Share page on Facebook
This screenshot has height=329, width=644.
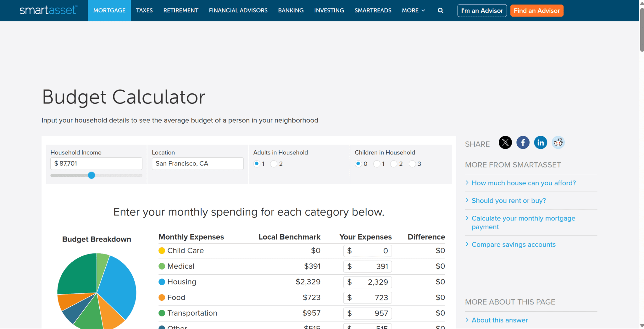click(x=523, y=143)
